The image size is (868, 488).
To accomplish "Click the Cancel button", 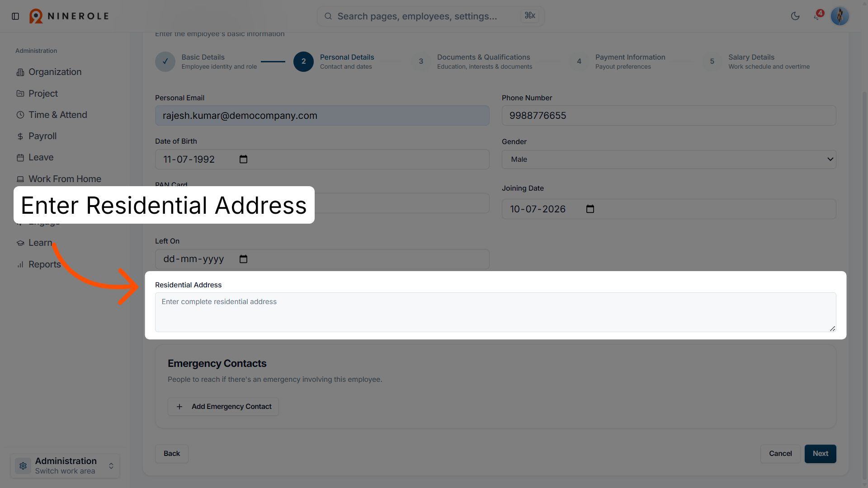I will (x=780, y=454).
